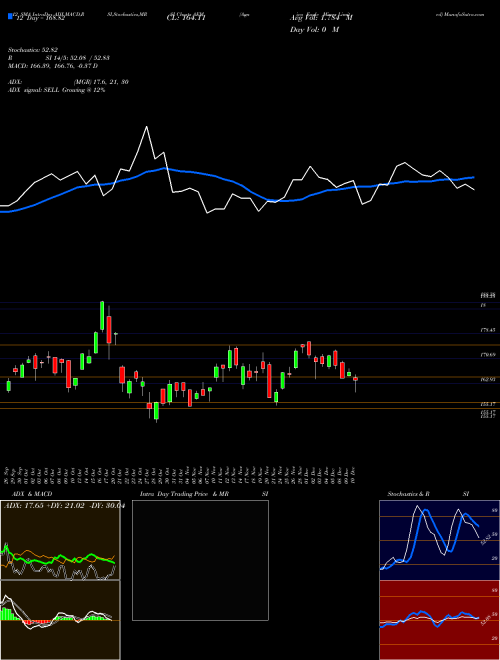The image size is (500, 660).
Task: Click the 'CL: 164.11' closing price label
Action: click(186, 19)
